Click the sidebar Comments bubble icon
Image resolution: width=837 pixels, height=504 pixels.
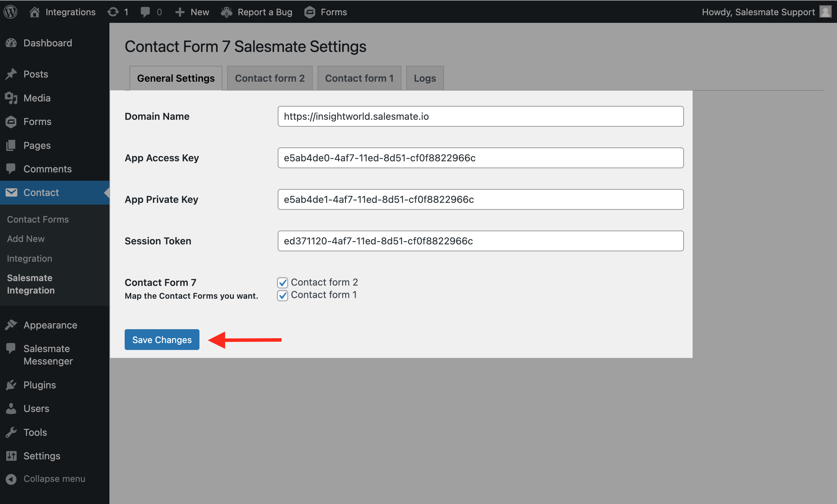11,169
